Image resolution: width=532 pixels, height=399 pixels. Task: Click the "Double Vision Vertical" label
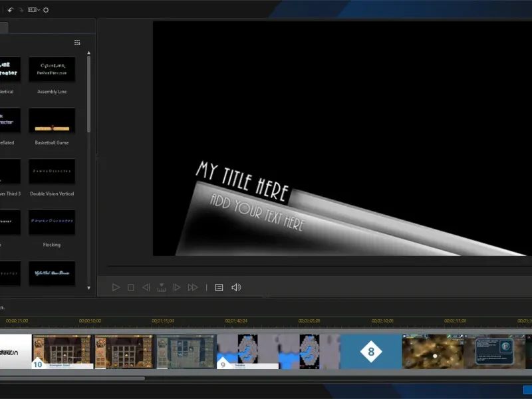52,194
